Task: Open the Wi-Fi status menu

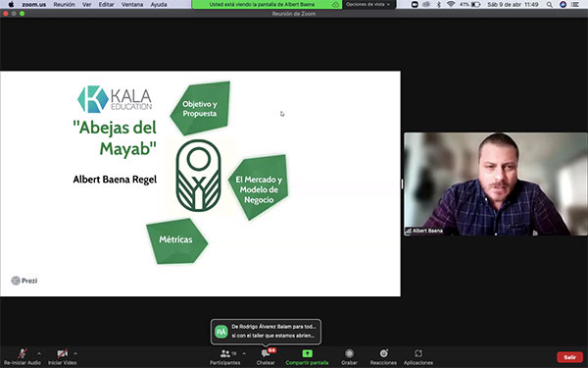Action: (451, 5)
